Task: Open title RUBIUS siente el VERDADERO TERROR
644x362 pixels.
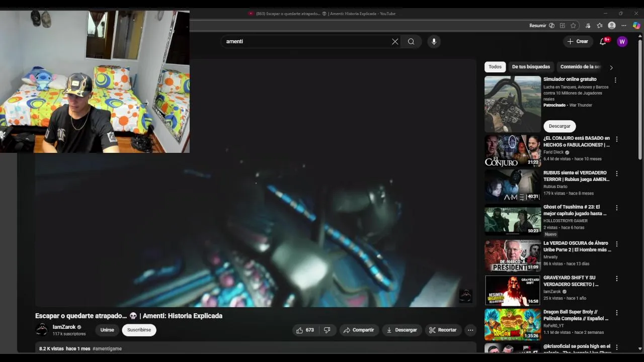Action: tap(577, 176)
